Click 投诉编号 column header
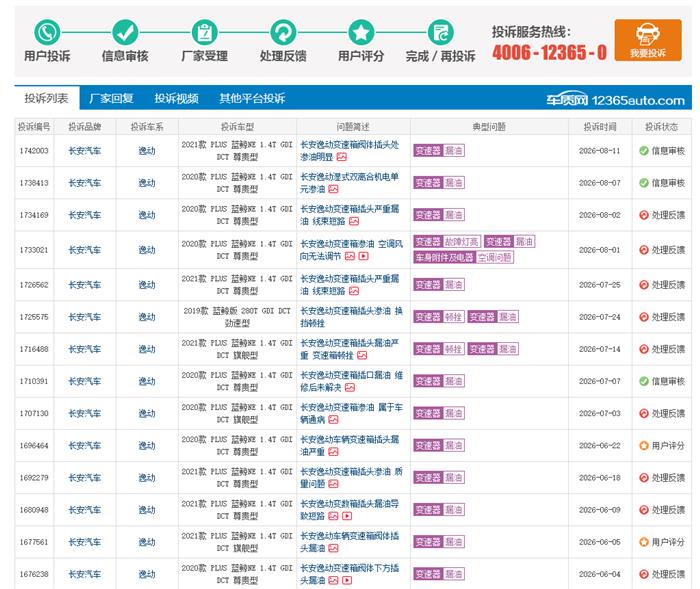This screenshot has width=700, height=589. coord(34,127)
